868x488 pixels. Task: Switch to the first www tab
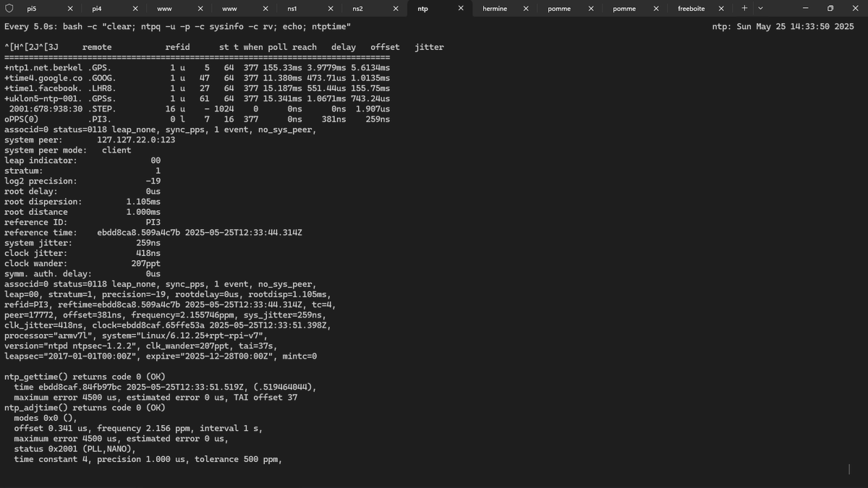163,8
